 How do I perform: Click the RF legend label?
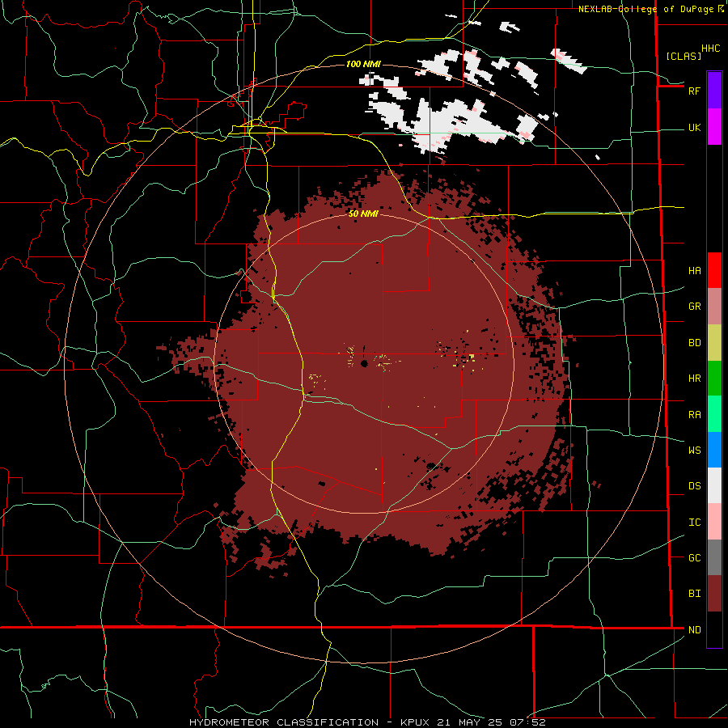click(694, 91)
